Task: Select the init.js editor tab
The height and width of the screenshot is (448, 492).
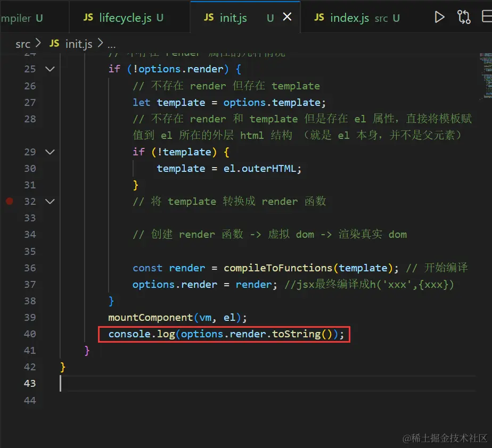Action: coord(245,17)
